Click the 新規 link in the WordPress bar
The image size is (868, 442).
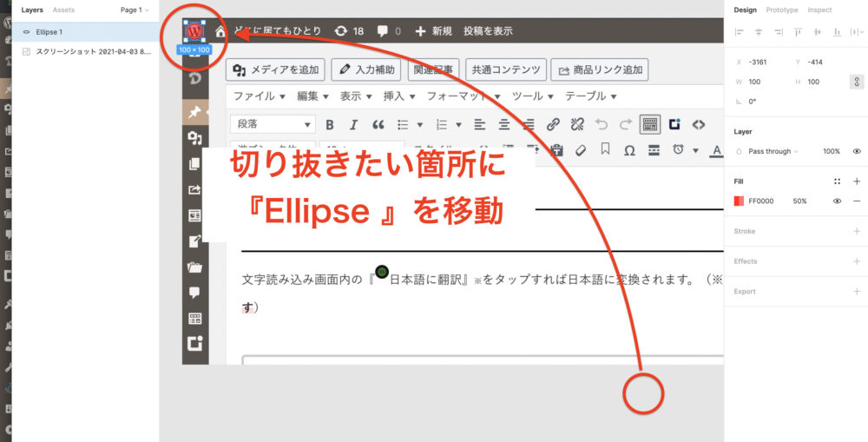pos(433,31)
